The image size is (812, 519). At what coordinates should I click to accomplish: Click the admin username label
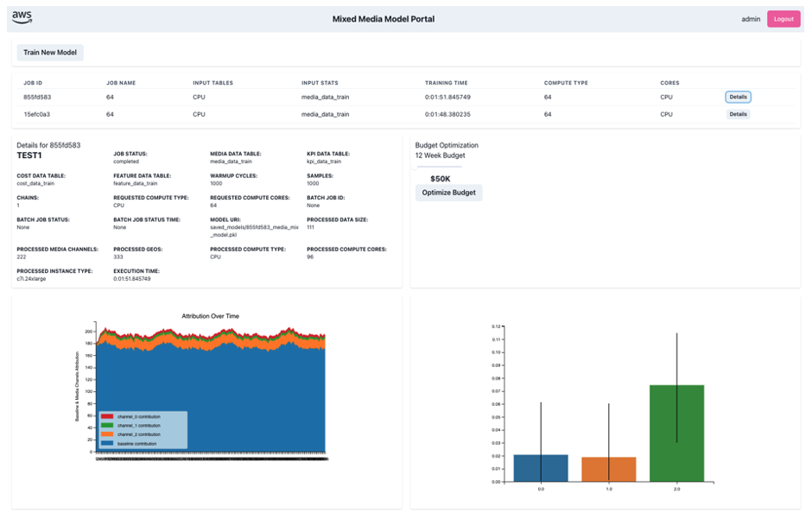[x=751, y=17]
